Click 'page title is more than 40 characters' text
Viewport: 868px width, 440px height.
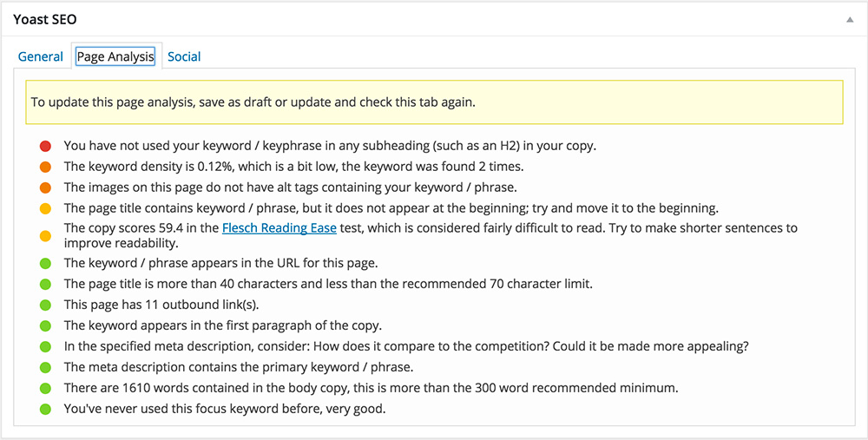[328, 284]
